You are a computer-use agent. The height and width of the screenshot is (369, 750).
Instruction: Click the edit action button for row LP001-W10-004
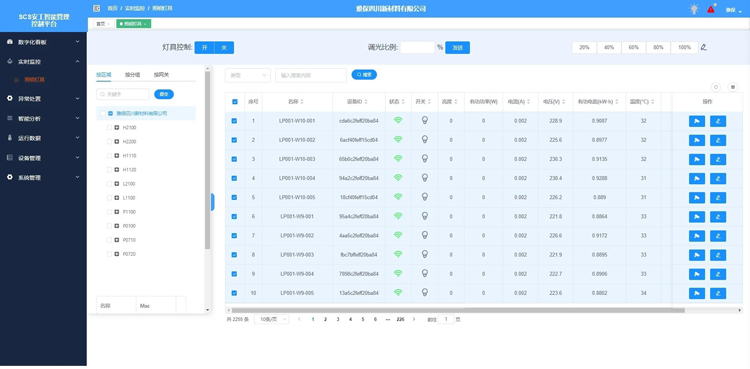718,179
